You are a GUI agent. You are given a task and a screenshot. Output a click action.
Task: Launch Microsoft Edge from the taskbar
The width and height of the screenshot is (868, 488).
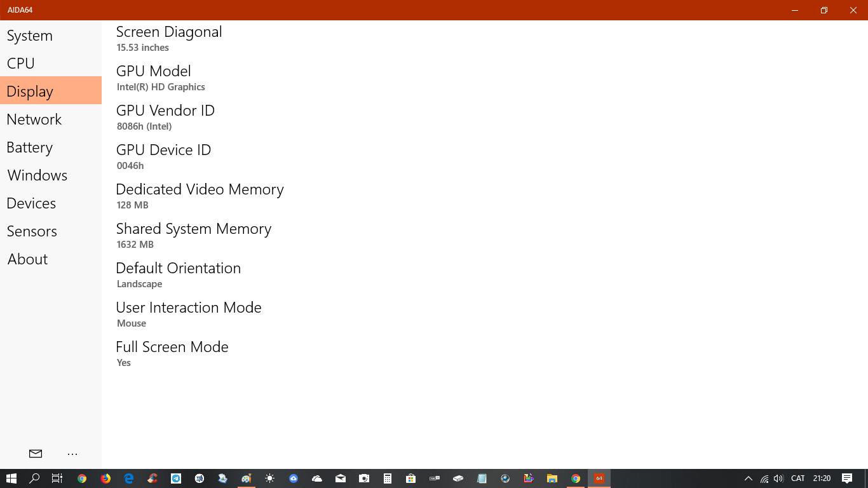pos(129,478)
